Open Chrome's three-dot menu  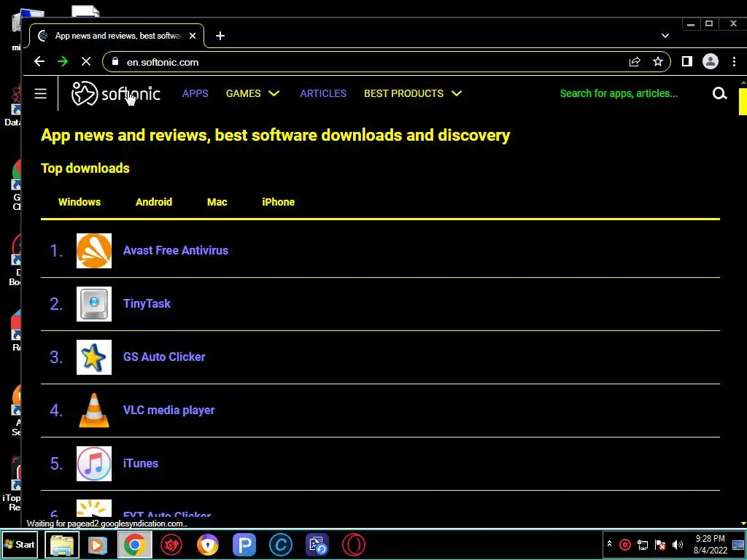pos(734,61)
